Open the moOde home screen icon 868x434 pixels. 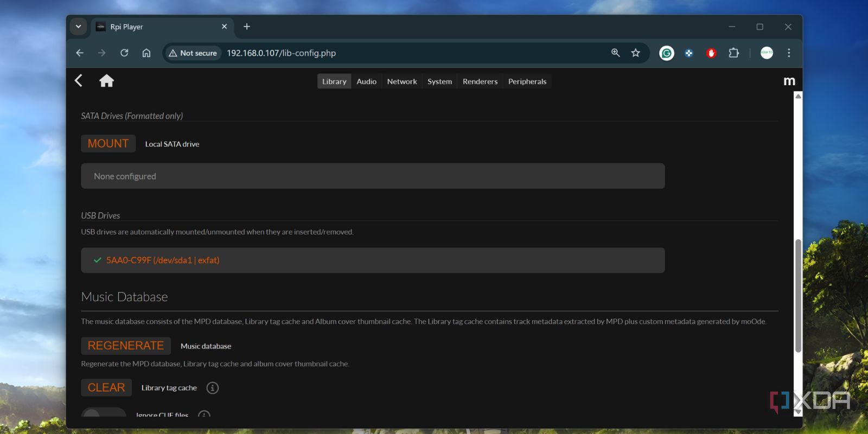tap(106, 81)
